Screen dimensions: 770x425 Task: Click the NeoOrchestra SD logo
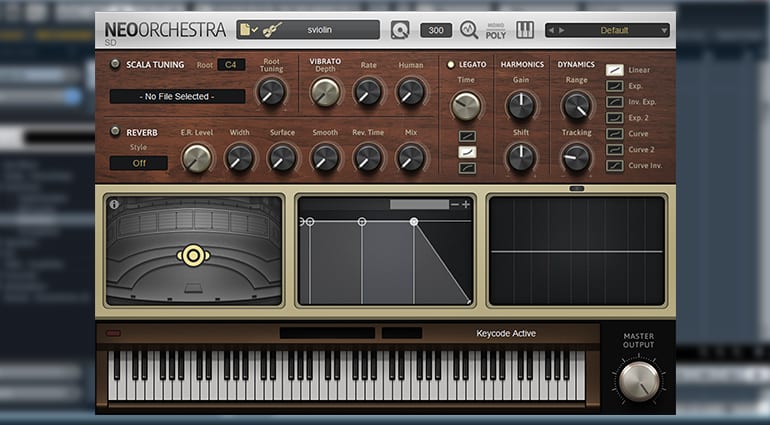[165, 32]
